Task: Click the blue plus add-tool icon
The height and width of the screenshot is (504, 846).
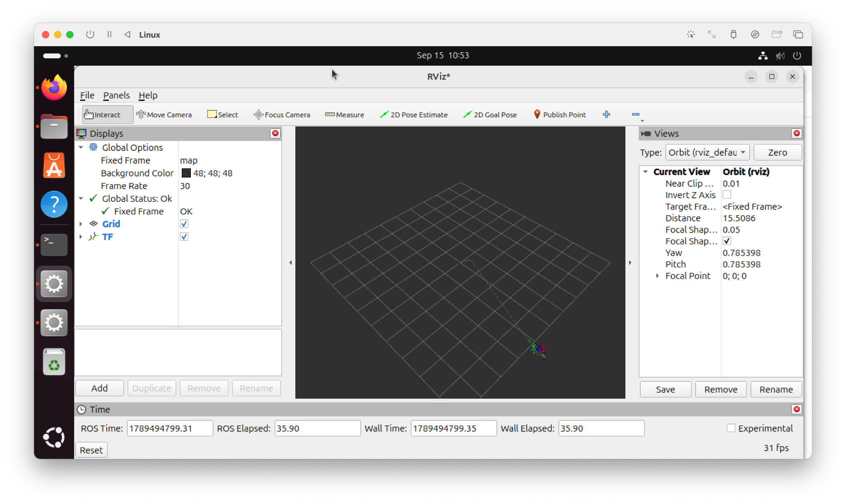Action: [x=606, y=114]
